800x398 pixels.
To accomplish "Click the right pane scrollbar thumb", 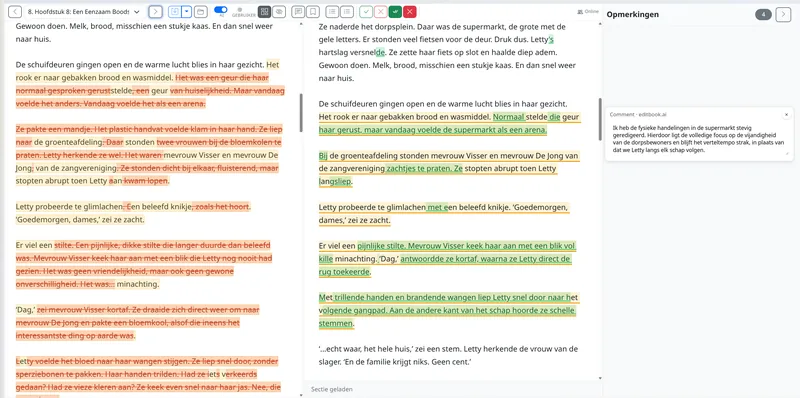I will coord(600,118).
